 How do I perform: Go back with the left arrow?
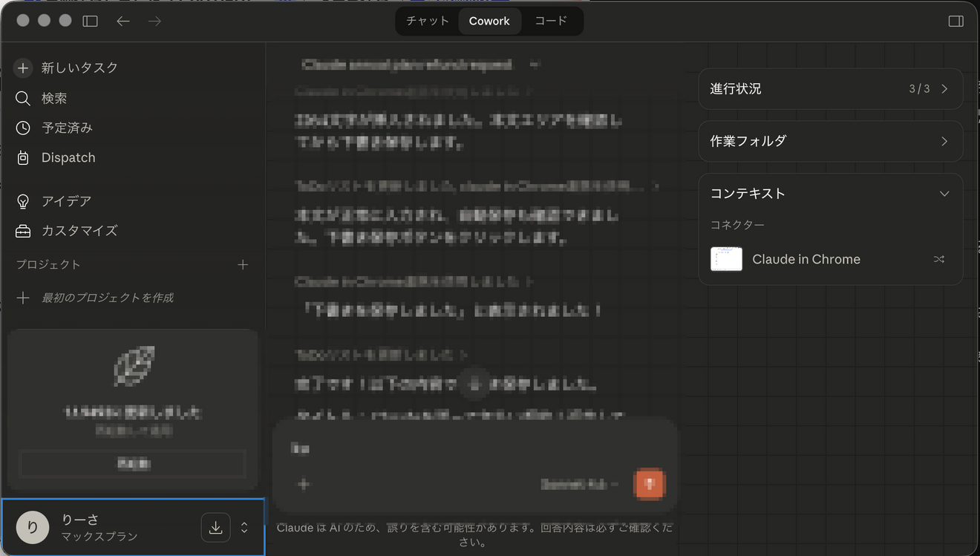123,21
